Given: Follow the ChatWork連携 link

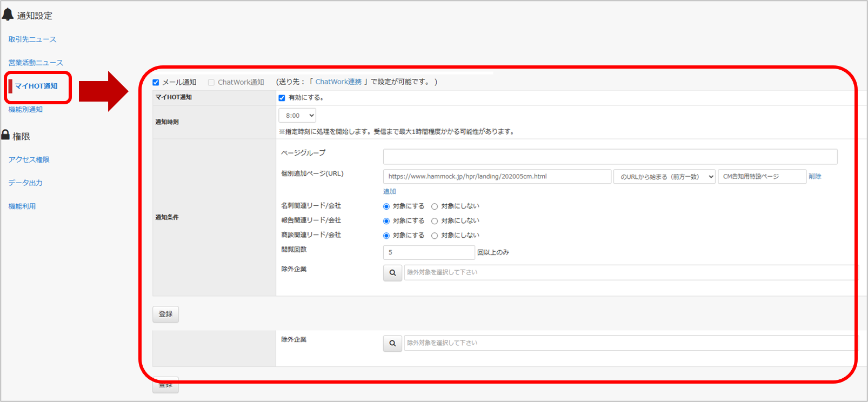Looking at the screenshot, I should [x=338, y=82].
